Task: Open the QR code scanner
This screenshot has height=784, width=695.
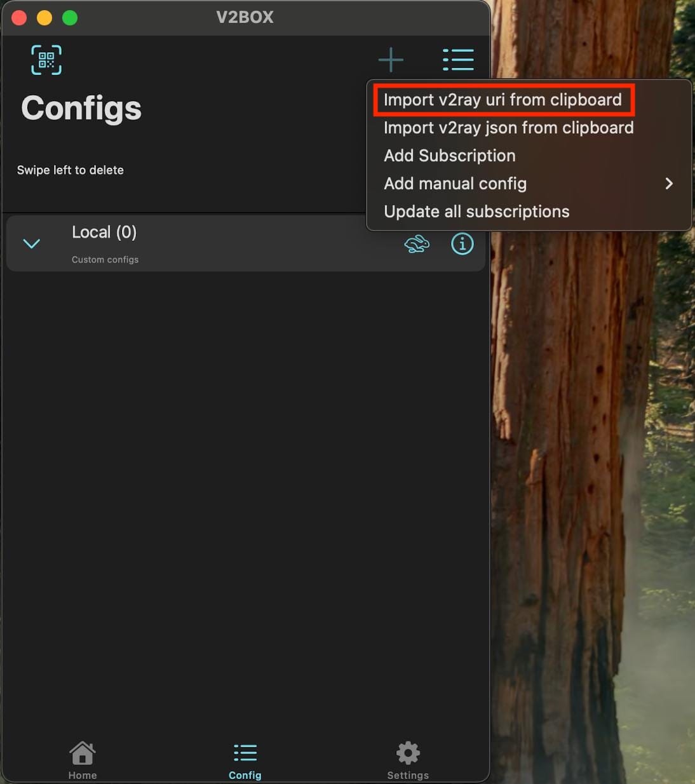Action: pos(46,60)
